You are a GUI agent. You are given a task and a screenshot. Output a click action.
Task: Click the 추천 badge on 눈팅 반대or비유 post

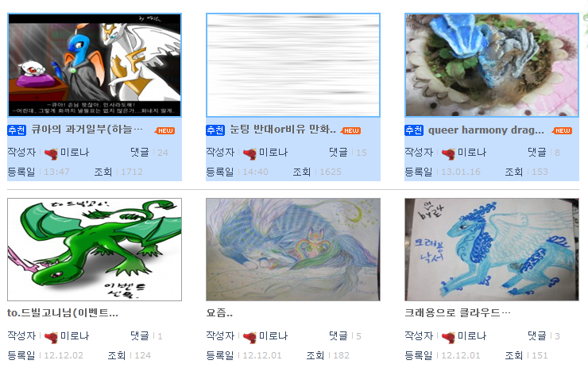point(215,130)
